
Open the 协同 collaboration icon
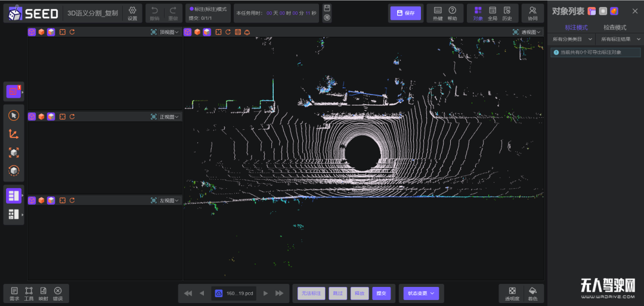coord(532,13)
